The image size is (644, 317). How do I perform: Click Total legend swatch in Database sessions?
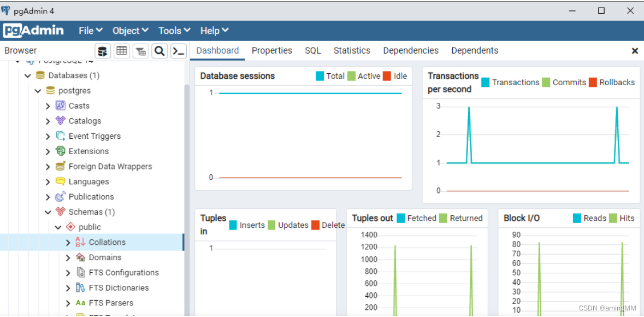[320, 76]
